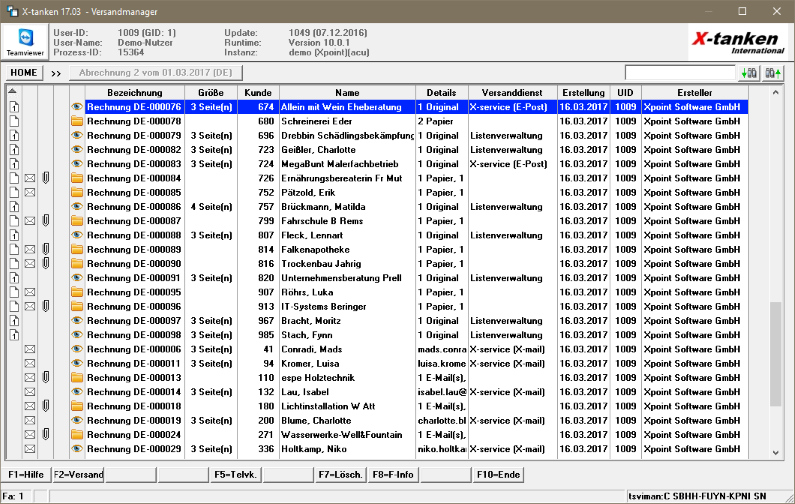
Task: Select customer name Schreinerei Eder
Action: (316, 121)
